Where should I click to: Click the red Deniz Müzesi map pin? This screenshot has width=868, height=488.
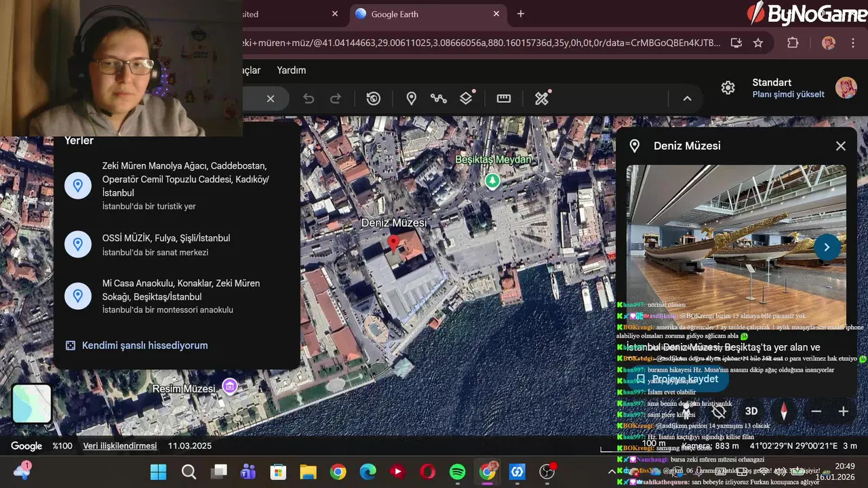click(x=393, y=244)
